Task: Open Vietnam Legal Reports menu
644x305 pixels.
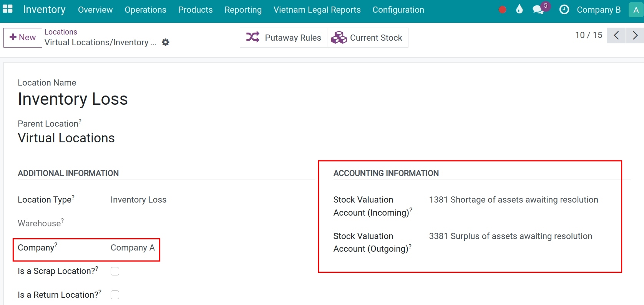Action: coord(317,10)
